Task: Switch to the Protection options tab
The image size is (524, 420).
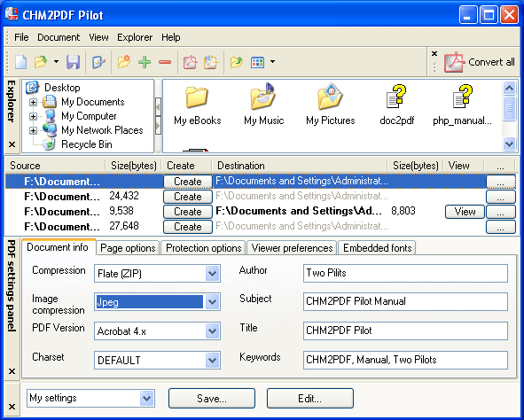Action: pos(204,248)
